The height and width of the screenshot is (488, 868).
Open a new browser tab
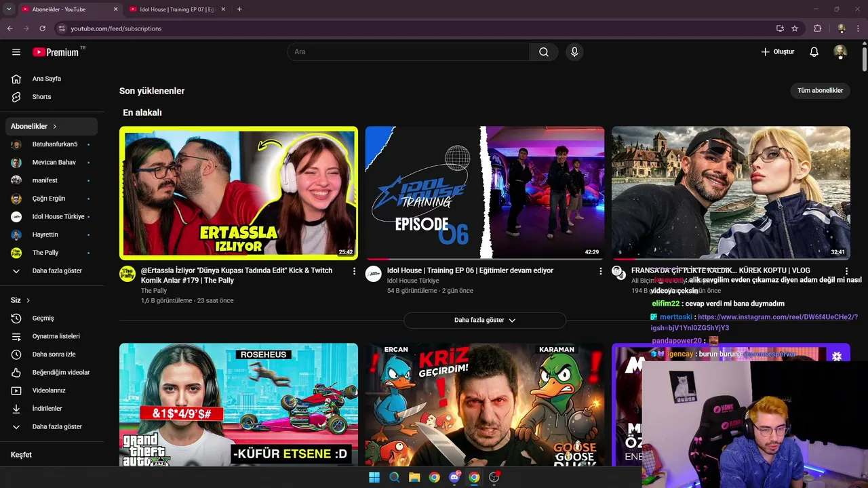coord(239,9)
